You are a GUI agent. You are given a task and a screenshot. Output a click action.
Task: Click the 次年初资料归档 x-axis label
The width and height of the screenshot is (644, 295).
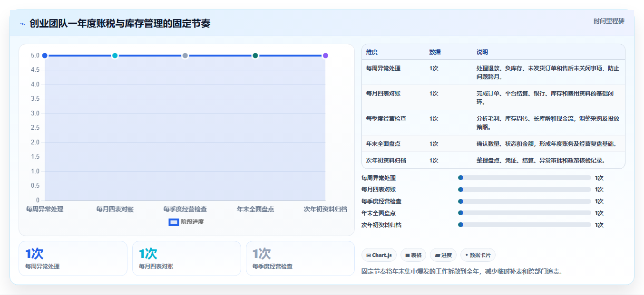click(325, 209)
